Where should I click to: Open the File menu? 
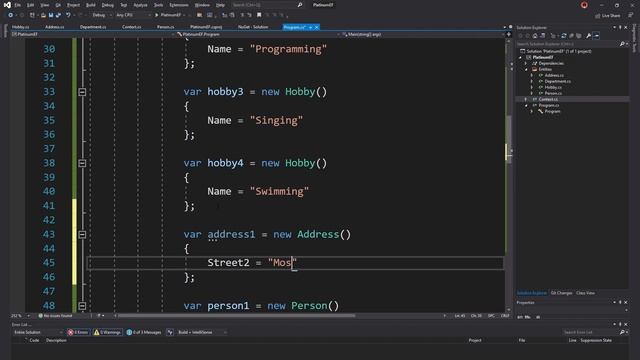pyautogui.click(x=18, y=5)
